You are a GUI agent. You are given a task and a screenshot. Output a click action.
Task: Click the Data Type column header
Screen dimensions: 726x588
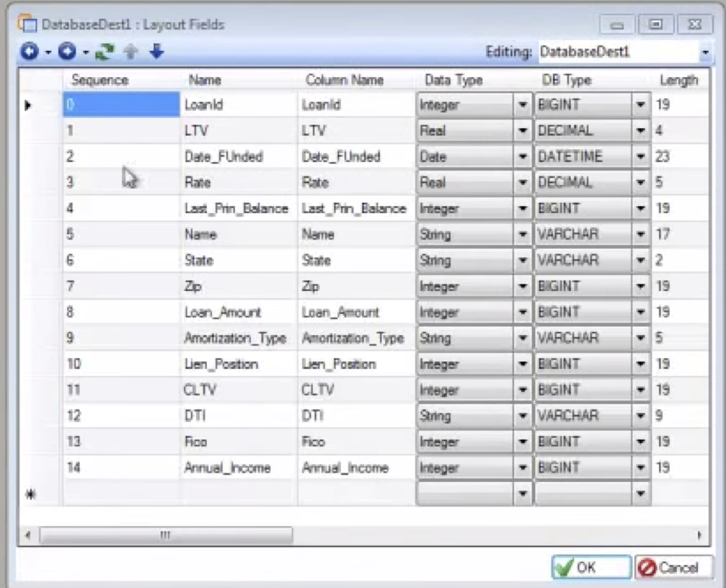(453, 80)
